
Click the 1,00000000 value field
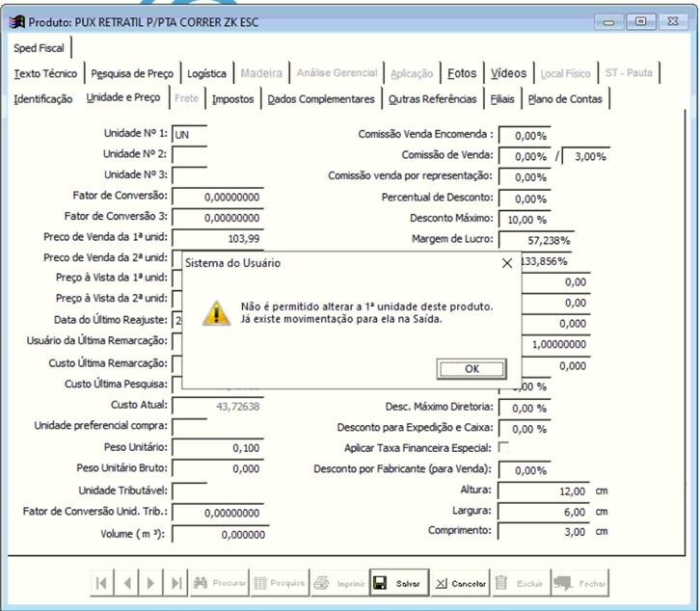(555, 344)
